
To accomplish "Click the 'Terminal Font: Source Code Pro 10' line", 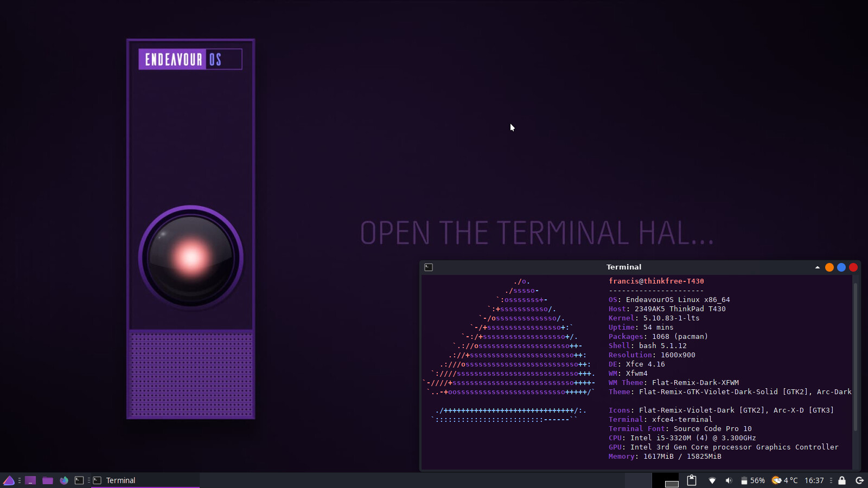I will click(680, 429).
